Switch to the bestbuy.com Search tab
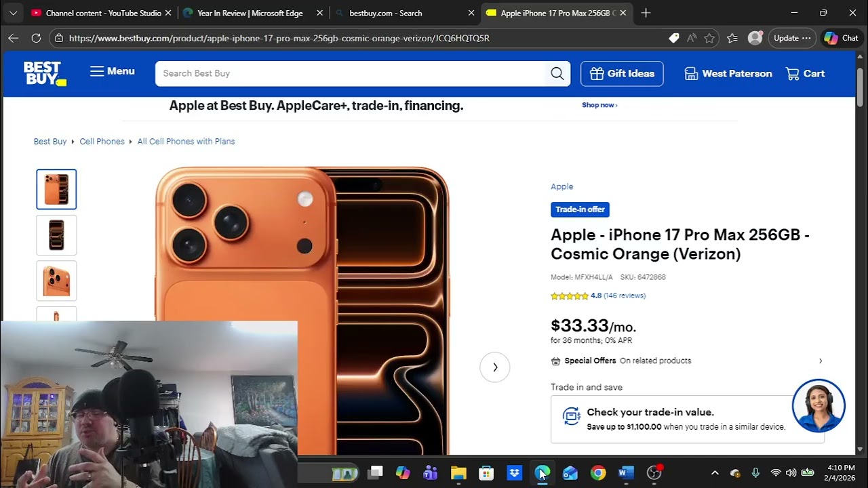Screen dimensions: 868x488 404,13
